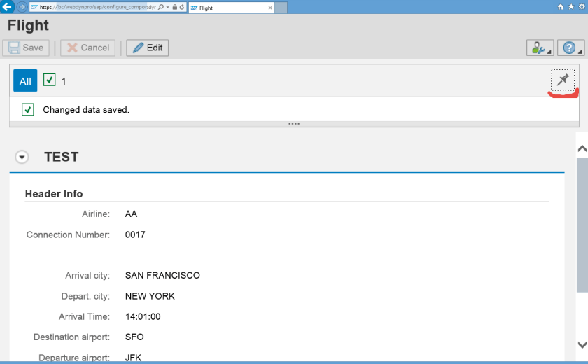The image size is (588, 364).
Task: Click the Departure airport 'JFK'
Action: click(133, 358)
